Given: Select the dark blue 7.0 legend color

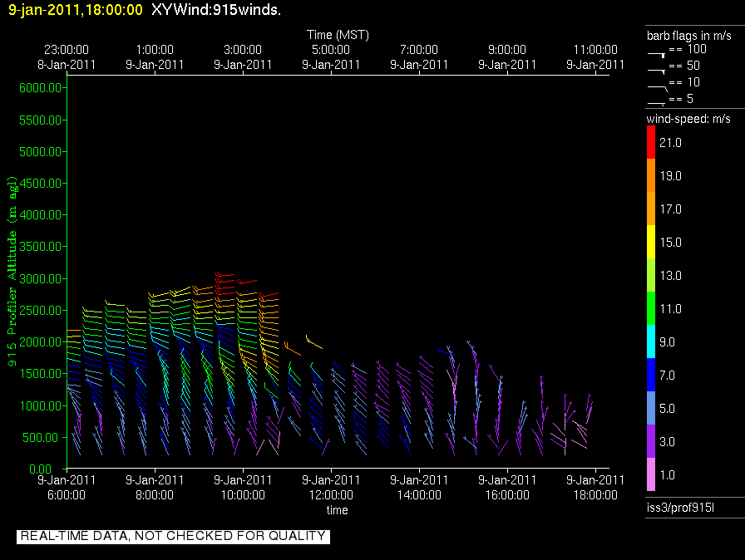Looking at the screenshot, I should pos(652,376).
